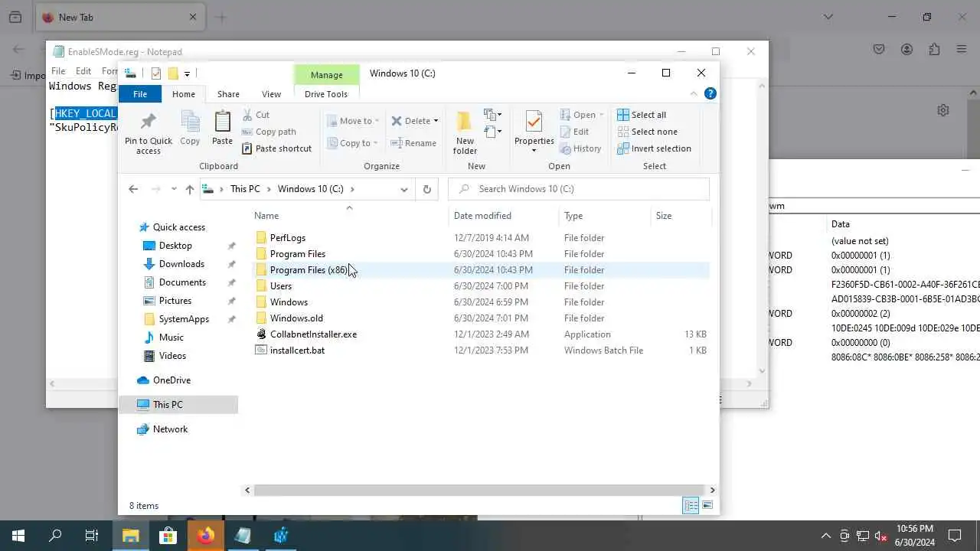Image resolution: width=980 pixels, height=551 pixels.
Task: Click Paste shortcut in ribbon
Action: (277, 148)
